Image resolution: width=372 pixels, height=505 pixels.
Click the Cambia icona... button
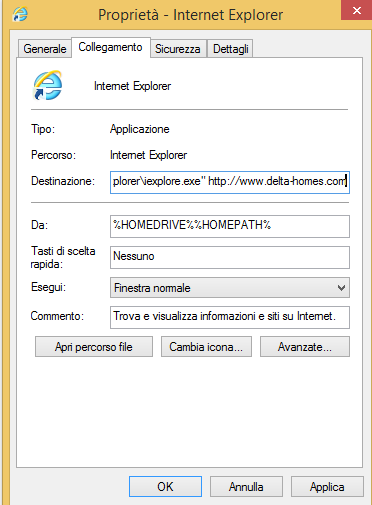coord(206,347)
